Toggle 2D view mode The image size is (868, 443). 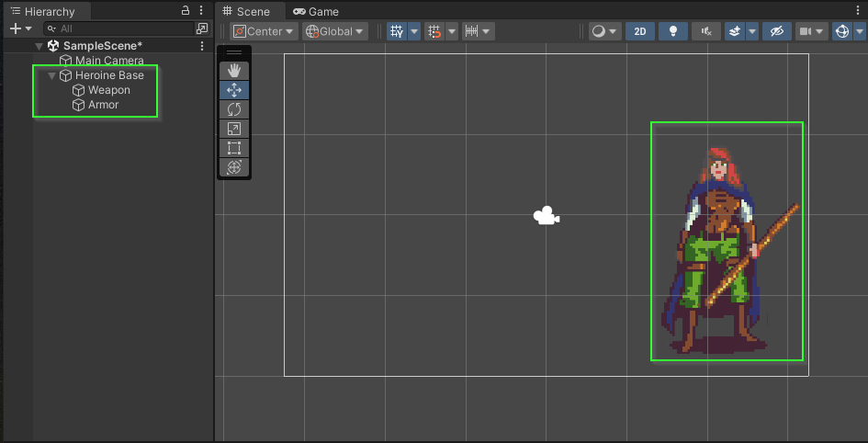tap(640, 31)
